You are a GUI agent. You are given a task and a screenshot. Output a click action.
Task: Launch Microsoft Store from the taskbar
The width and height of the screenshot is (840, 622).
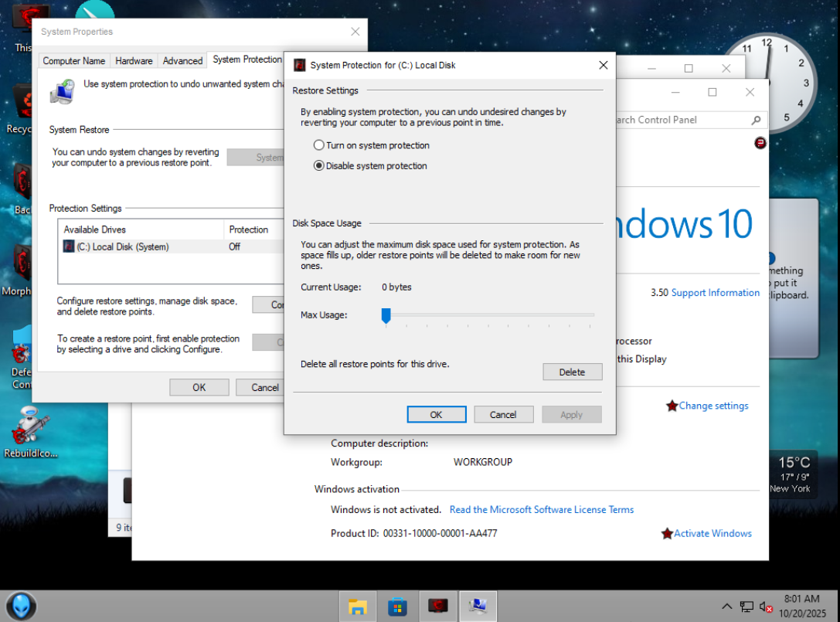click(397, 607)
